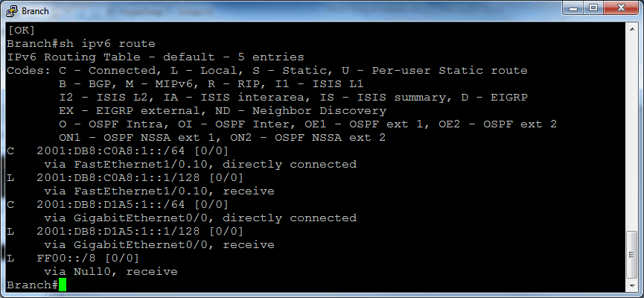Click the 'IPv6 Routing Table' header line
The width and height of the screenshot is (644, 298).
(x=156, y=57)
